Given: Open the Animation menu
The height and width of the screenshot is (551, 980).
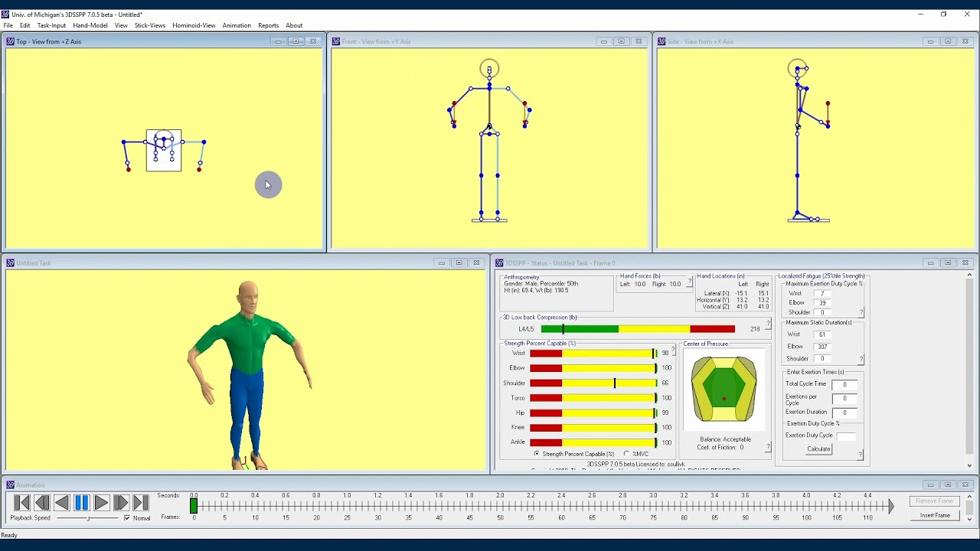Looking at the screenshot, I should [237, 25].
